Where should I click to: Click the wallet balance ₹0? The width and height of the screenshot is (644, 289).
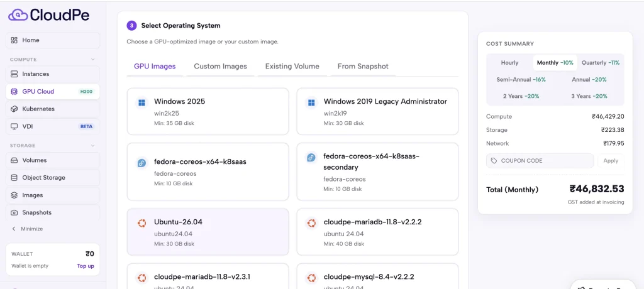point(89,254)
